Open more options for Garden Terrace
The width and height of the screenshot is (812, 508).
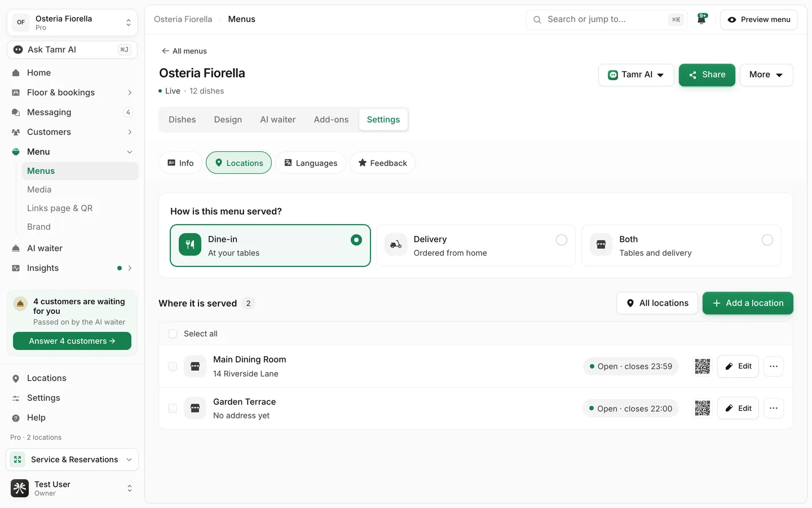pyautogui.click(x=774, y=408)
